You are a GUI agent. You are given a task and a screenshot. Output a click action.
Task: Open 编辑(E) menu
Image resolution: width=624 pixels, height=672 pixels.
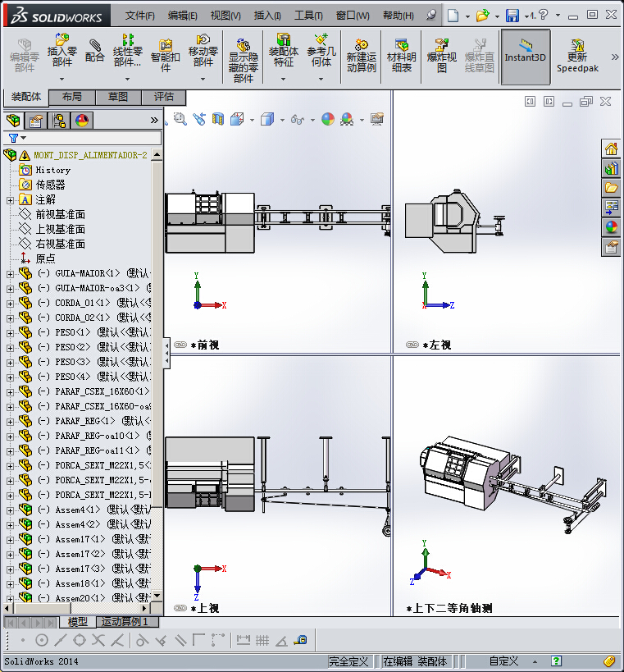pos(183,16)
